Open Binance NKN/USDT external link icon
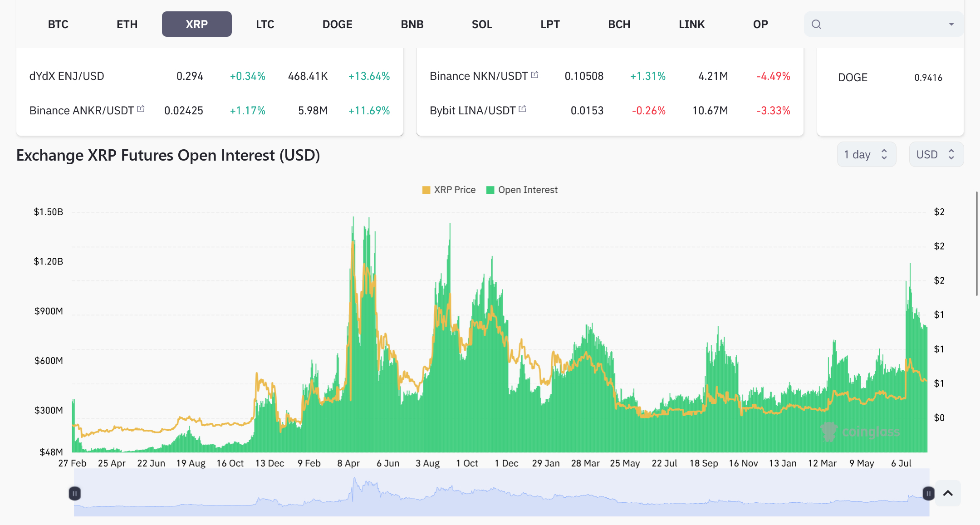Viewport: 980px width, 525px height. [x=534, y=74]
